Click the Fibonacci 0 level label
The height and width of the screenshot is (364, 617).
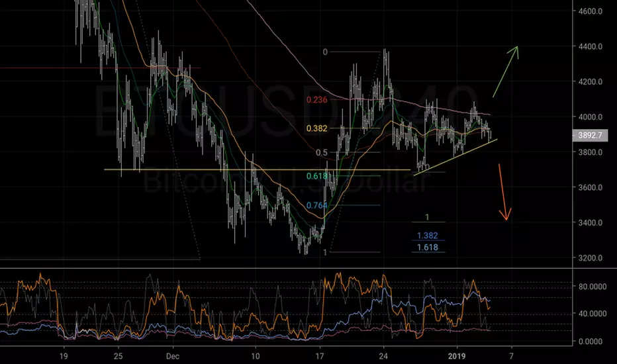[325, 52]
